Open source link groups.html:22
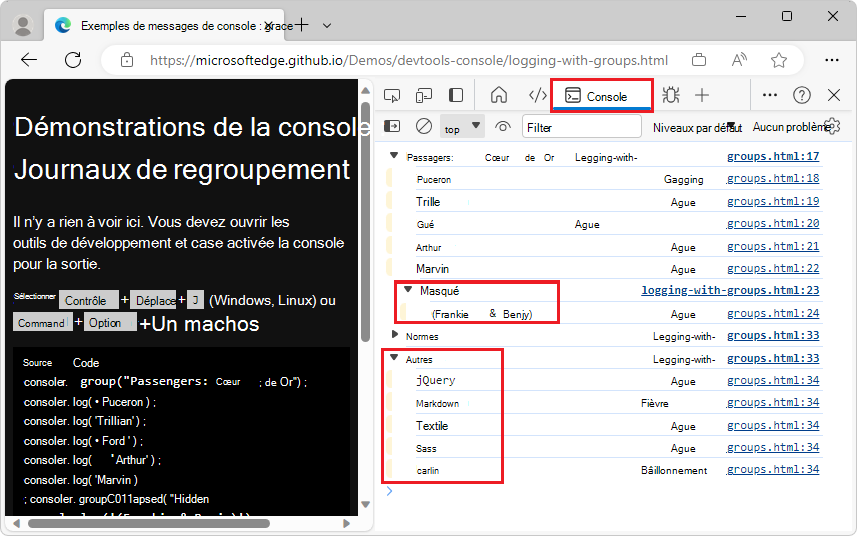The image size is (857, 536). pyautogui.click(x=773, y=268)
